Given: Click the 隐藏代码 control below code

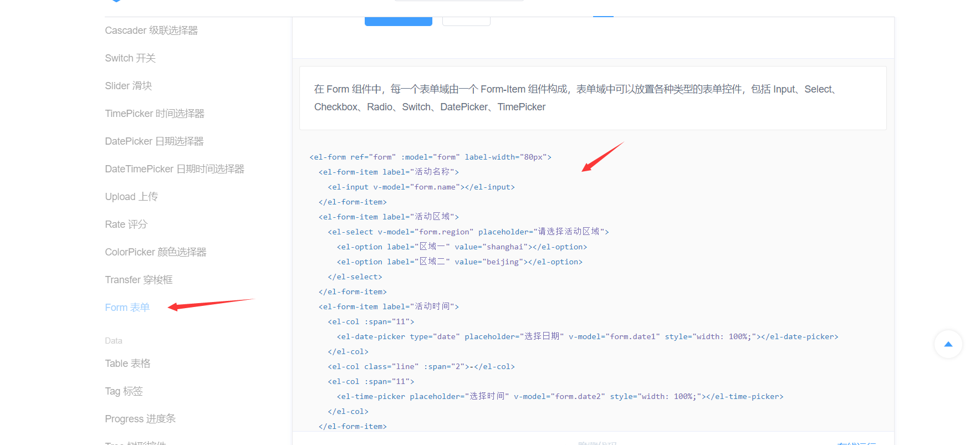Looking at the screenshot, I should pyautogui.click(x=598, y=442).
